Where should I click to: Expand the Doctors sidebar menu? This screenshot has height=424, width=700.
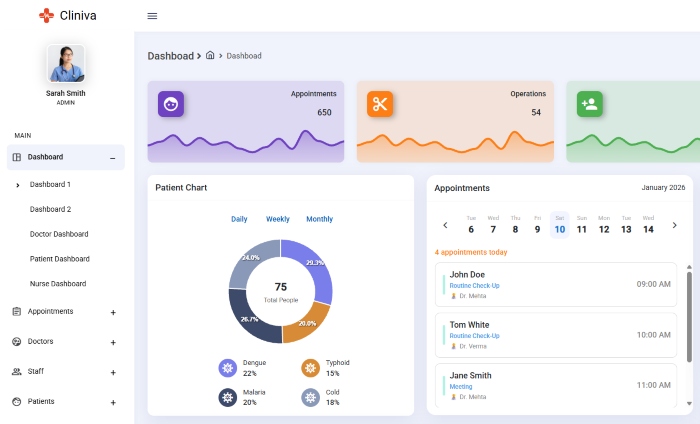(113, 342)
